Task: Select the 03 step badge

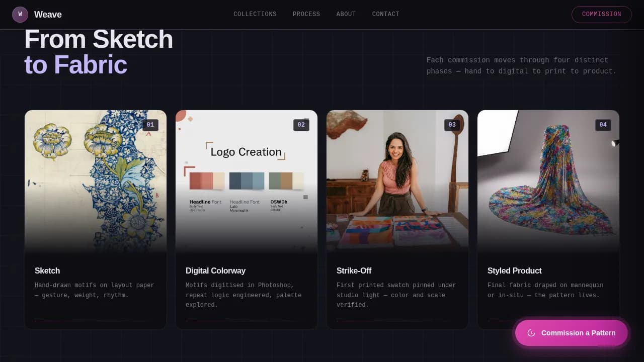Action: click(452, 125)
